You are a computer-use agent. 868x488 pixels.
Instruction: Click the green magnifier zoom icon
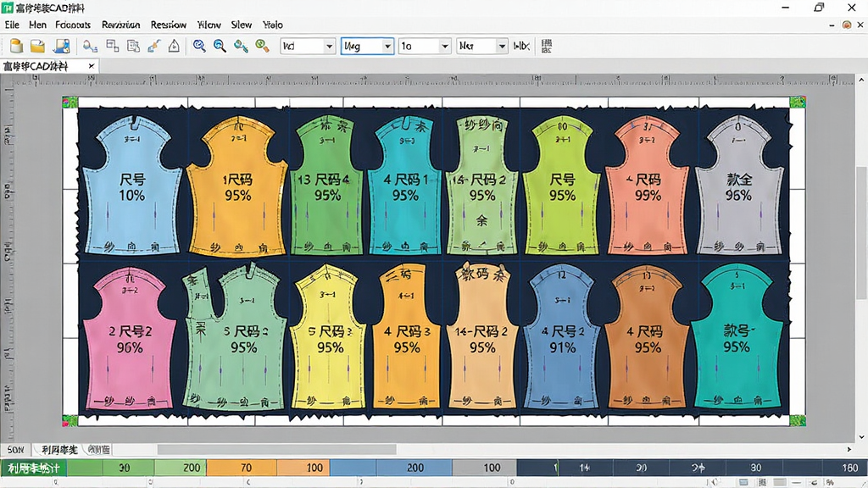click(x=262, y=46)
